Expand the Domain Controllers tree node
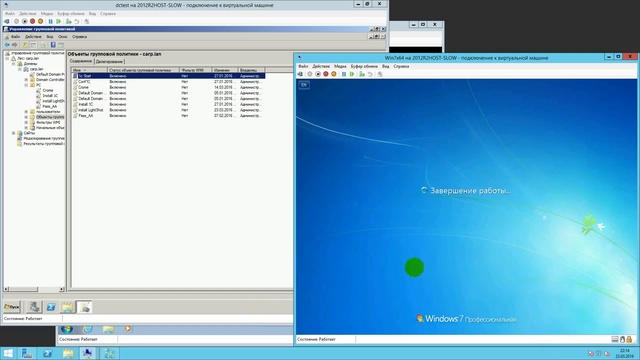The width and height of the screenshot is (640, 360). click(x=27, y=80)
